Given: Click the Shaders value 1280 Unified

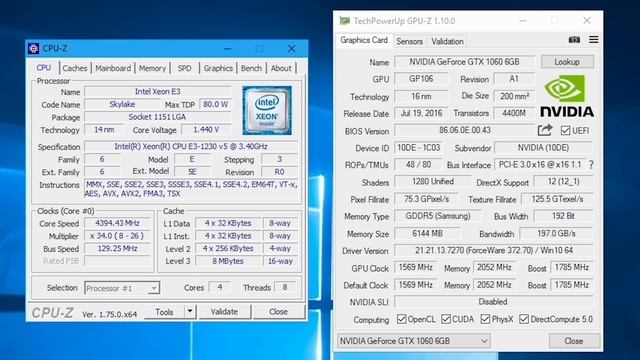Looking at the screenshot, I should coord(433,182).
